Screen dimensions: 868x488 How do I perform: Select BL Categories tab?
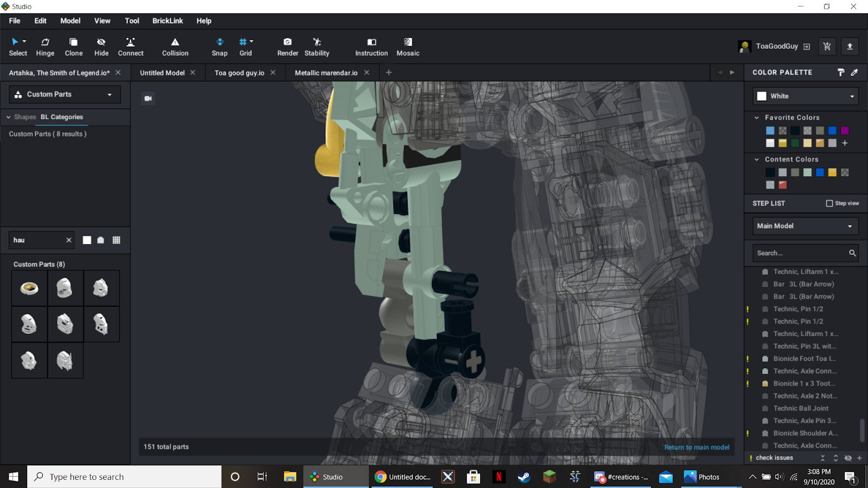point(62,117)
